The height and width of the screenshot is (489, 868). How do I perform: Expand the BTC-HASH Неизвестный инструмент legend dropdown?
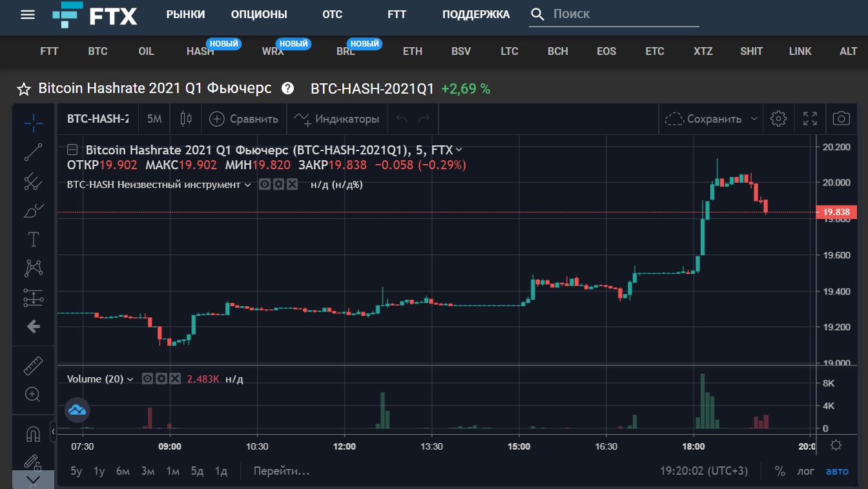pyautogui.click(x=247, y=185)
